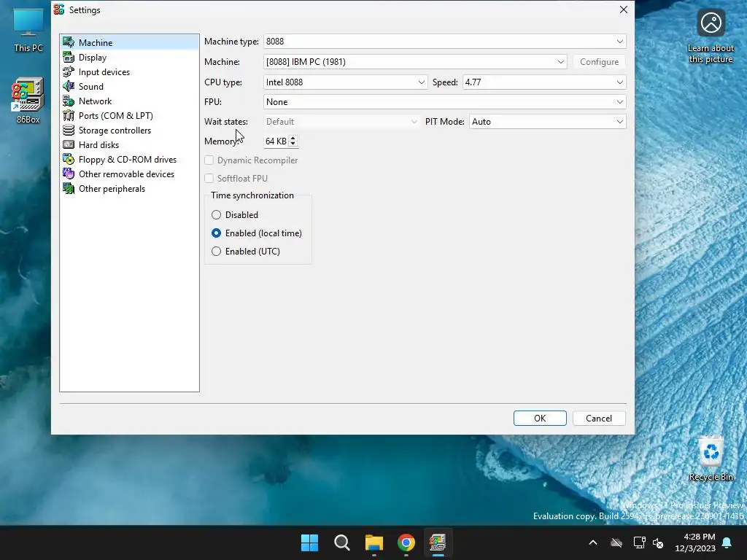
Task: Click the Display monitor icon in sidebar
Action: [x=69, y=57]
